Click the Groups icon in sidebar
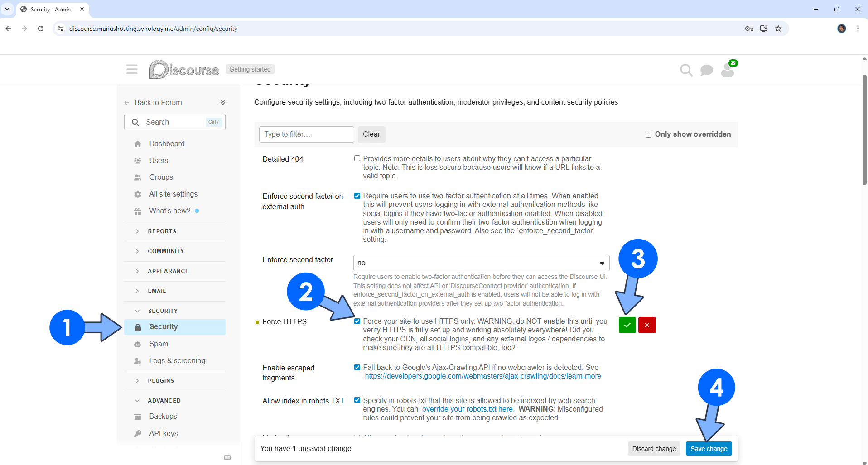868x465 pixels. tap(138, 177)
